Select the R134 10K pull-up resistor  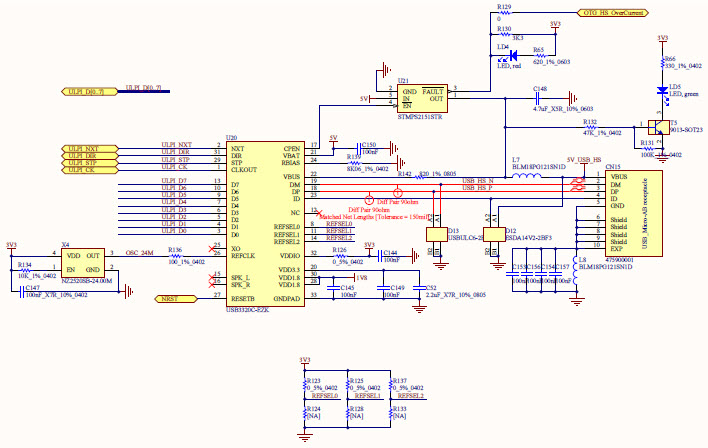pyautogui.click(x=25, y=270)
